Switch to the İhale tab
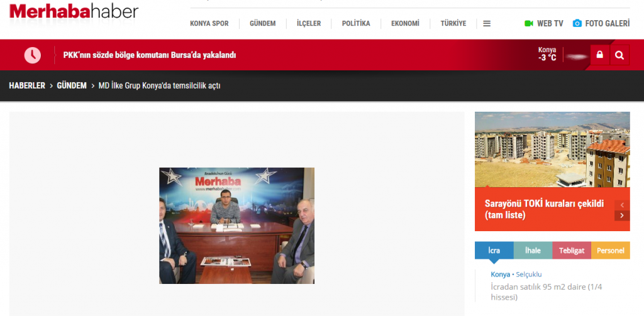The height and width of the screenshot is (316, 644). [533, 251]
